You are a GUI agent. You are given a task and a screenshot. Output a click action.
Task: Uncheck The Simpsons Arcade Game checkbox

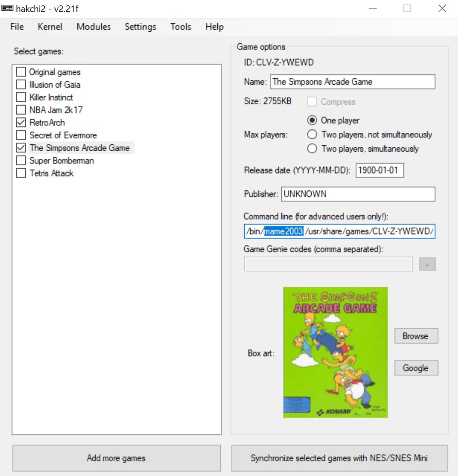click(21, 148)
